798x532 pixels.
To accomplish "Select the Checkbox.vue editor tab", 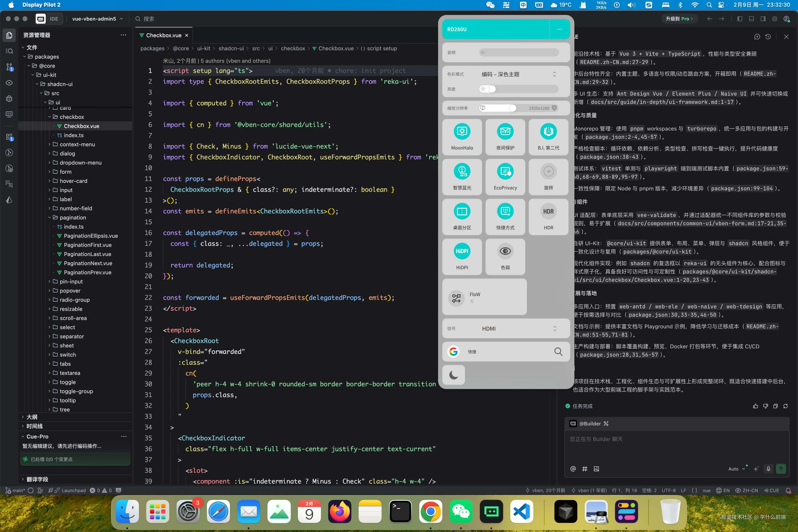I will (164, 35).
